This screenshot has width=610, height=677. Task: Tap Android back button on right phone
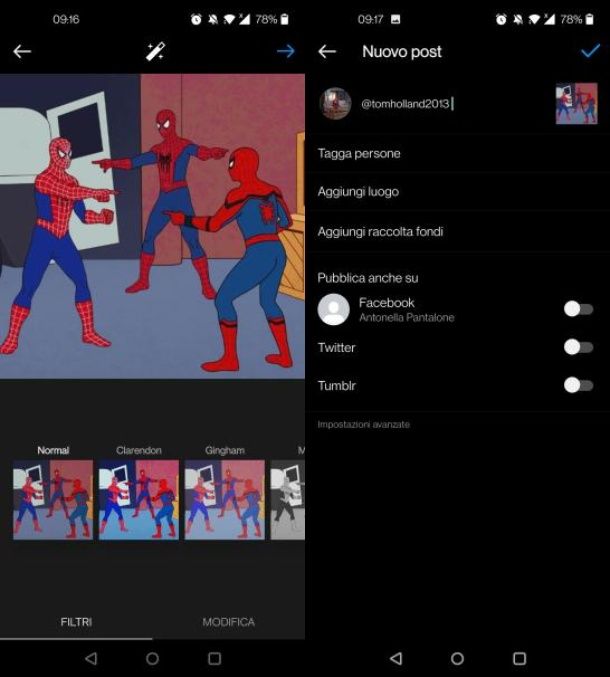[396, 658]
